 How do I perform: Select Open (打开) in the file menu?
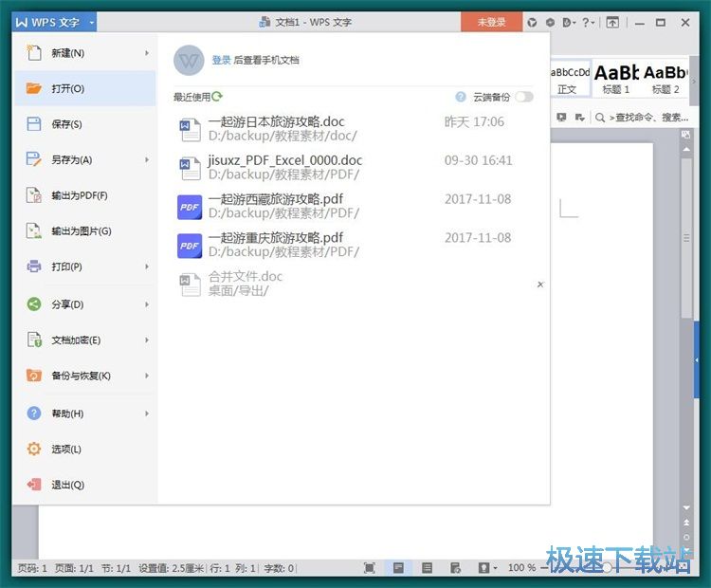coord(85,88)
